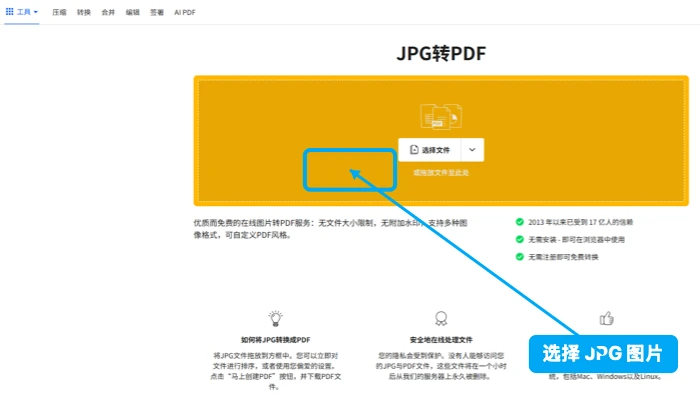The image size is (700, 395).
Task: Open the 转换 menu item
Action: [83, 12]
